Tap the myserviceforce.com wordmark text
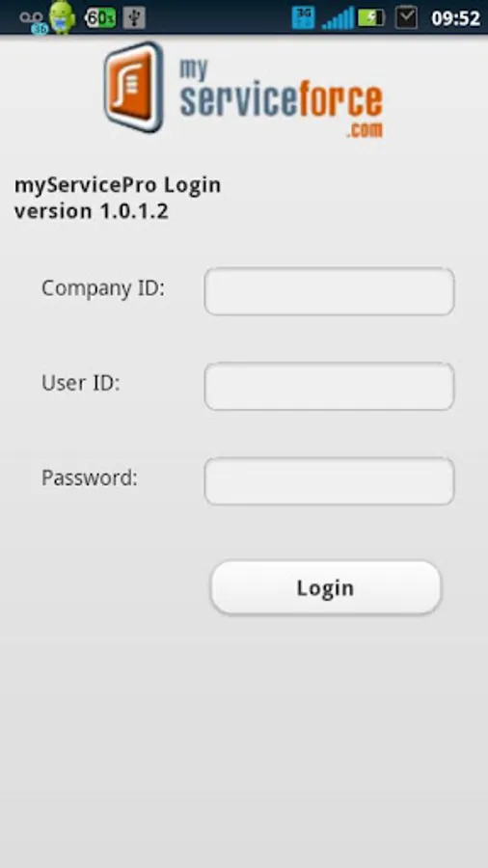 281,97
